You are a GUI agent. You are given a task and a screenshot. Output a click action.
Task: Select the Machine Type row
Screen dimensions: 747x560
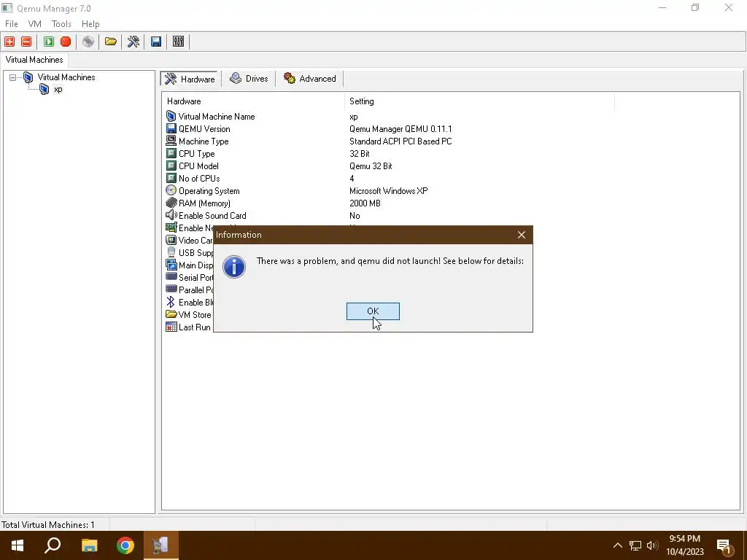[x=390, y=141]
